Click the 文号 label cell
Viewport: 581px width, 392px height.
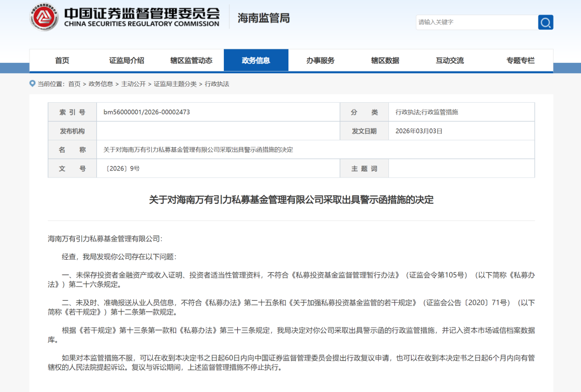[72, 169]
